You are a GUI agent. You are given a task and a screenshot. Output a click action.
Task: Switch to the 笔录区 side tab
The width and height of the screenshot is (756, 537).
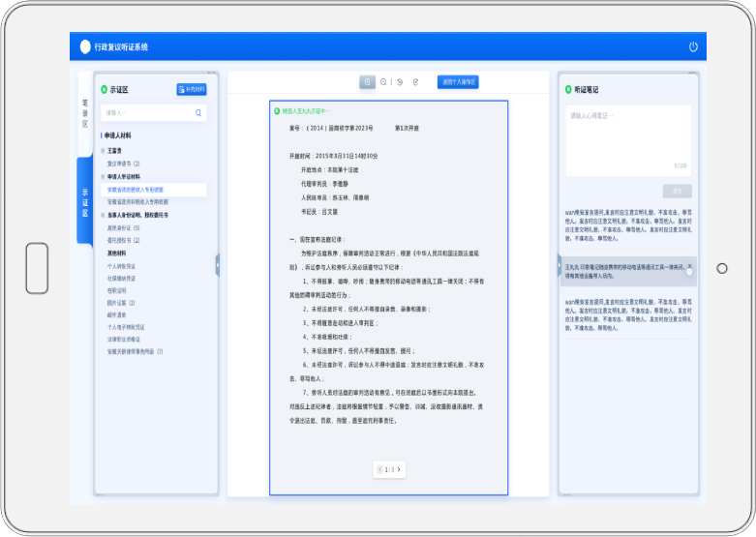(x=85, y=111)
